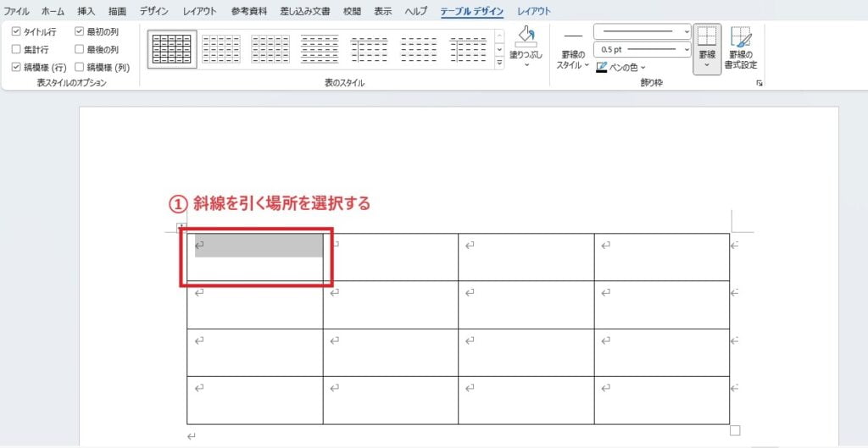Select the ペンの色 pen color icon
The height and width of the screenshot is (448, 868).
click(601, 68)
